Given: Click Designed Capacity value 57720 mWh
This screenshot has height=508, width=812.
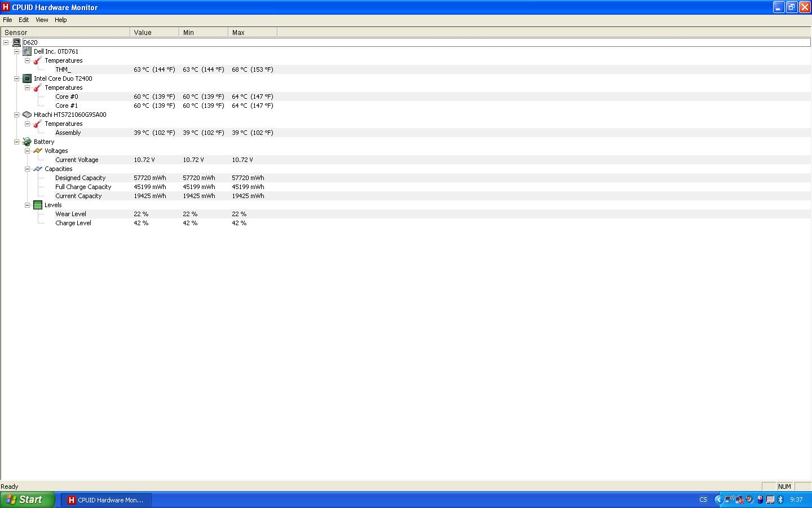Looking at the screenshot, I should click(x=150, y=178).
